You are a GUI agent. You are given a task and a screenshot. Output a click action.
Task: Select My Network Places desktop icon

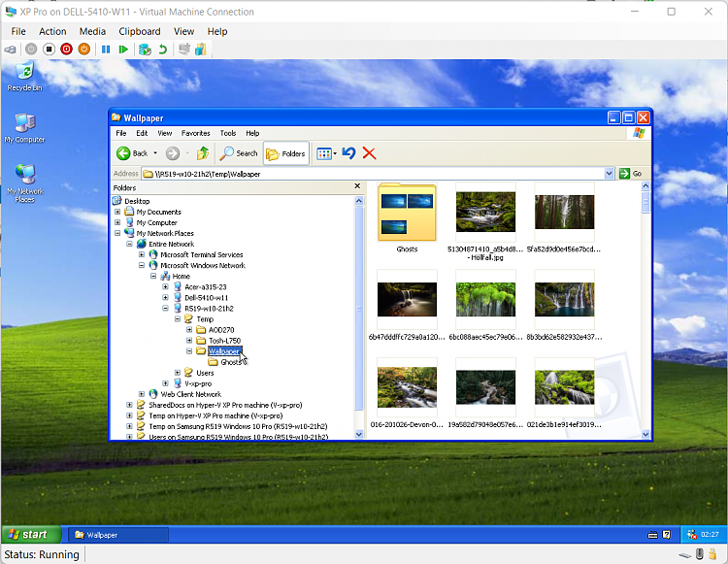tap(24, 183)
